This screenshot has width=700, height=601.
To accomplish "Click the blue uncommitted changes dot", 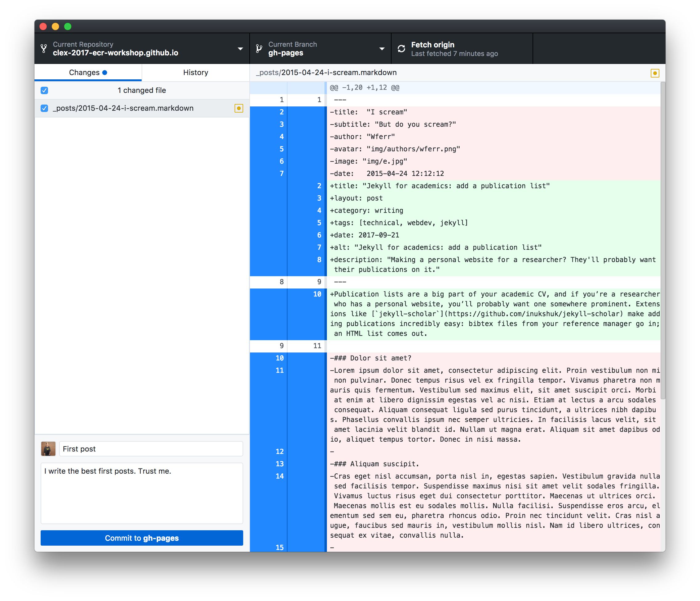I will [x=105, y=73].
